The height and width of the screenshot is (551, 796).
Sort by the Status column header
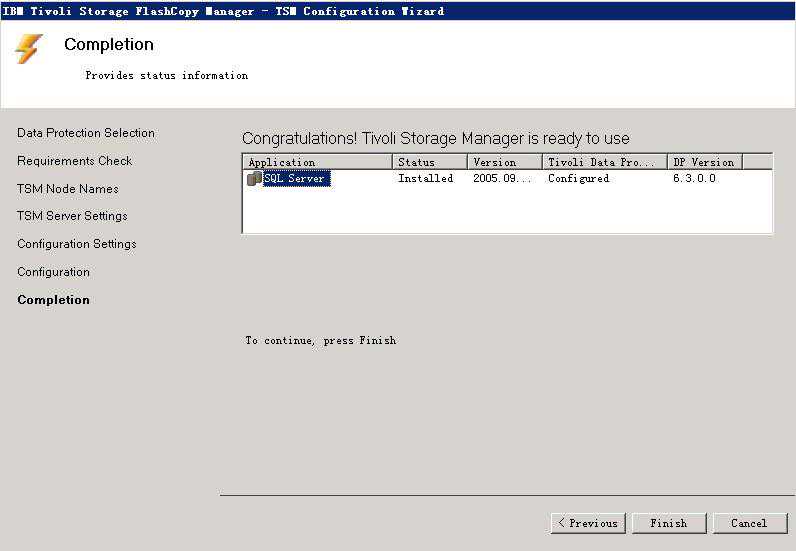coord(429,162)
